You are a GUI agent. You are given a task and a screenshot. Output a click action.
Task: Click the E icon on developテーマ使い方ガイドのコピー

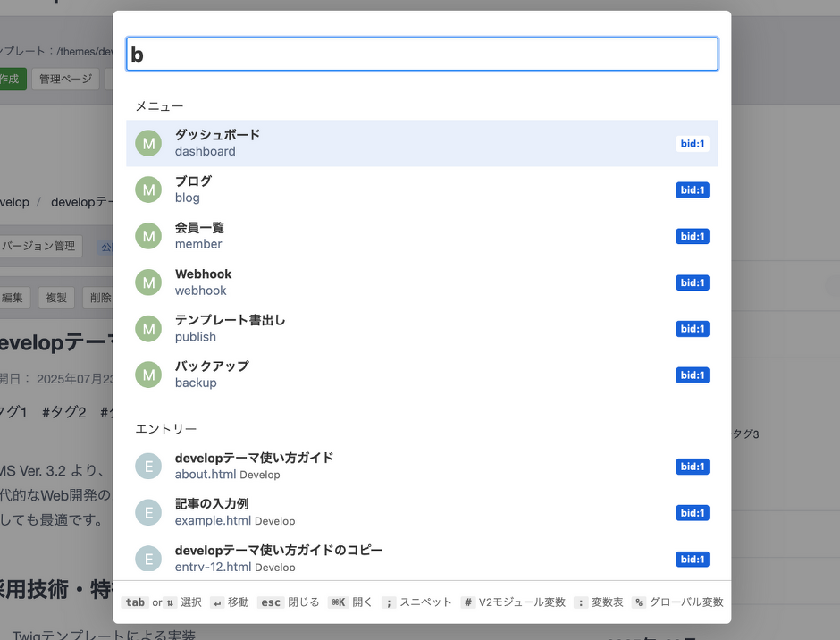148,559
